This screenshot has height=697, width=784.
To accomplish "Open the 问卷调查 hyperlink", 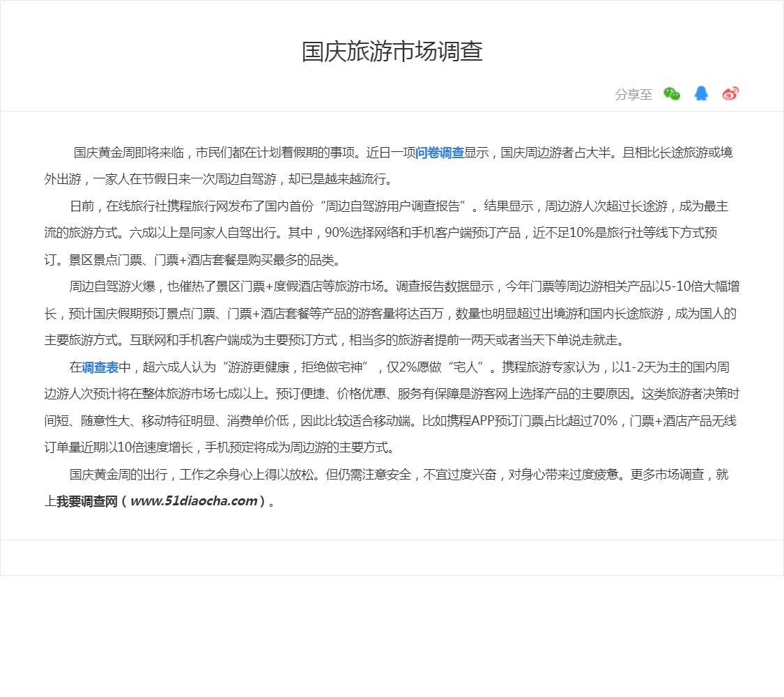I will tap(440, 153).
